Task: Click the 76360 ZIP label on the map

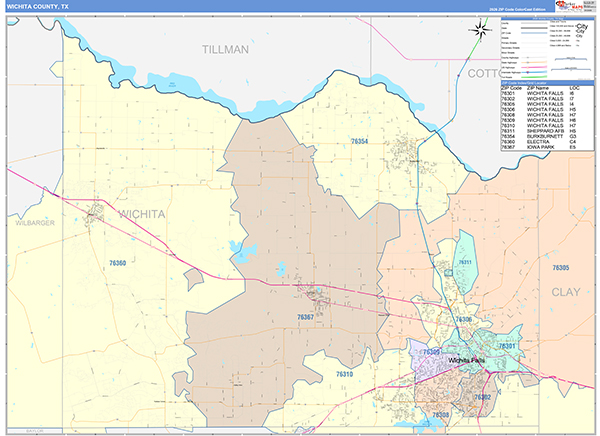Action: [117, 263]
